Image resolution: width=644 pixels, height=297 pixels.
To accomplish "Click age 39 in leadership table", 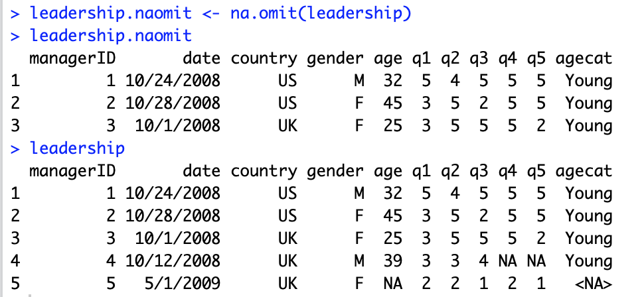I will [x=392, y=261].
